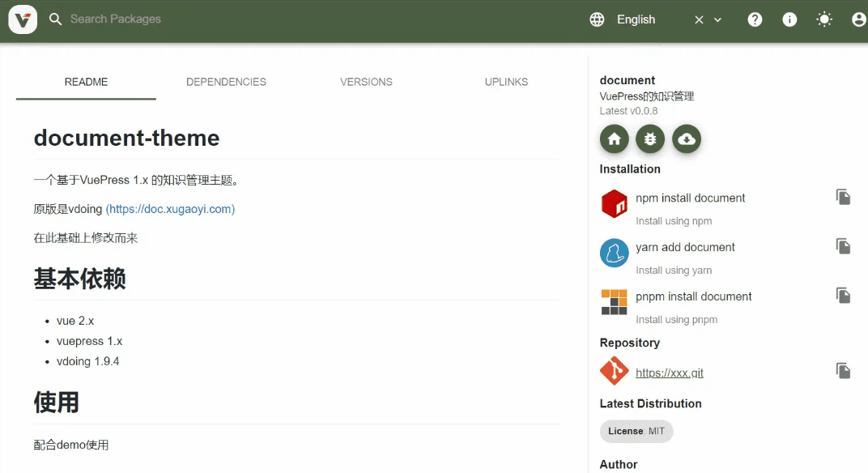Switch to the Versions tab
868x473 pixels.
pyautogui.click(x=366, y=82)
